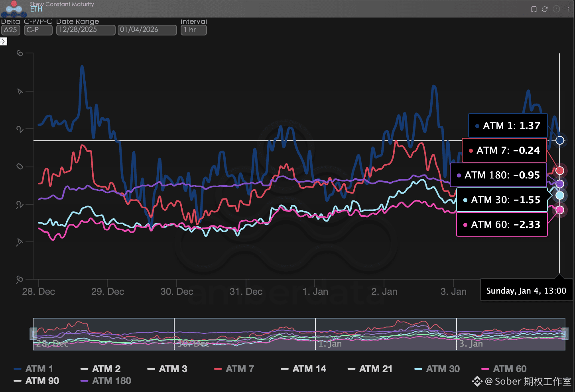Click the Amberdata logo icon
This screenshot has width=575, height=392.
(x=14, y=9)
